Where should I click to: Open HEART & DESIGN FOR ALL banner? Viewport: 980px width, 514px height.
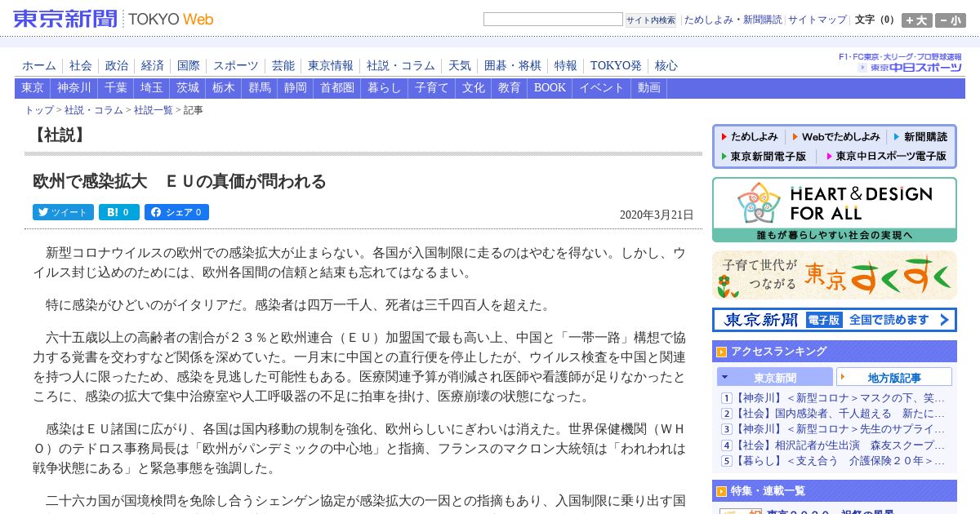835,210
